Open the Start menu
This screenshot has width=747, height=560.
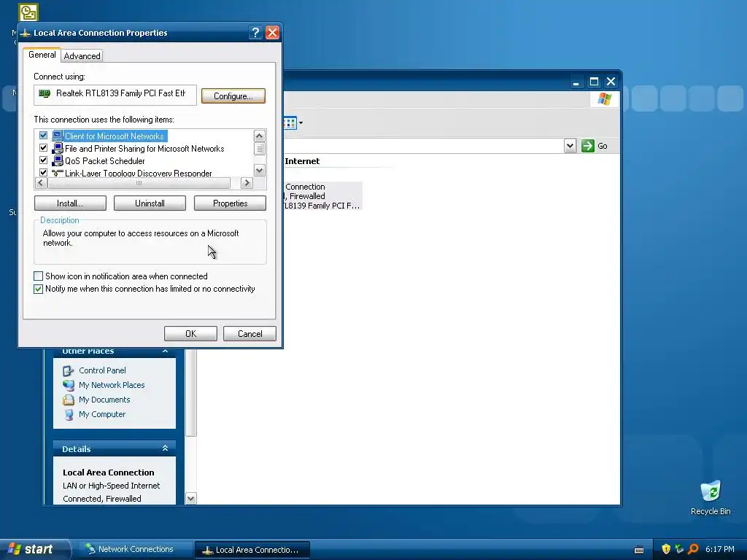click(35, 550)
